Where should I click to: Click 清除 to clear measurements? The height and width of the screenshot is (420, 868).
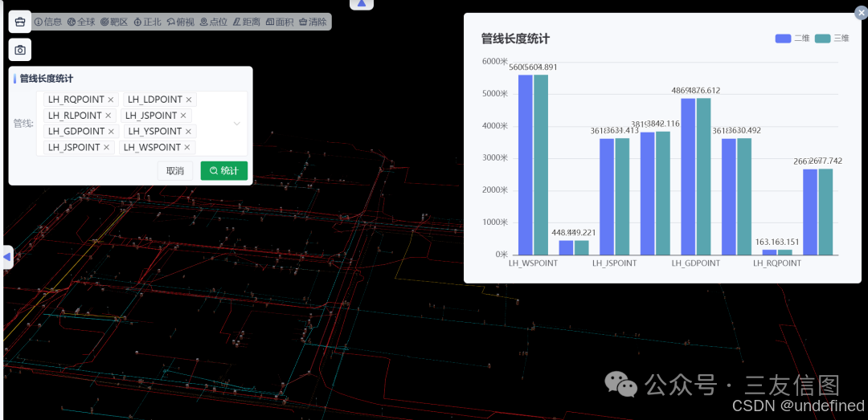(313, 22)
